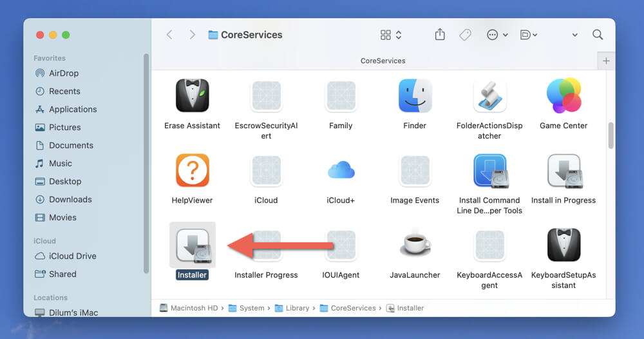Click the Edit Tags toolbar icon
This screenshot has height=339, width=644.
(465, 35)
